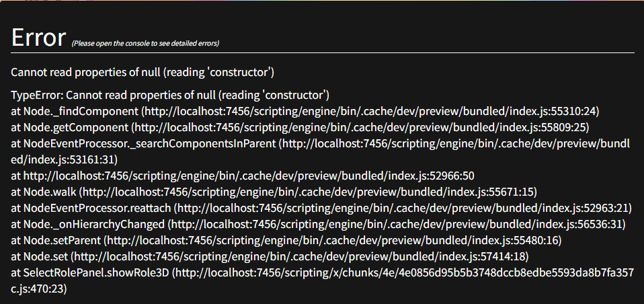Open the index.js:55809:25 source link
This screenshot has width=644, height=304.
(x=360, y=127)
